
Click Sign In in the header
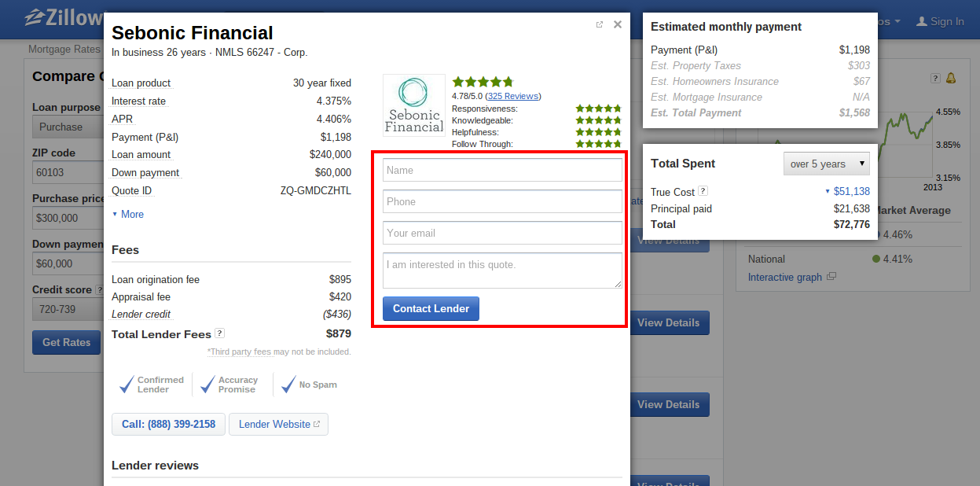940,21
